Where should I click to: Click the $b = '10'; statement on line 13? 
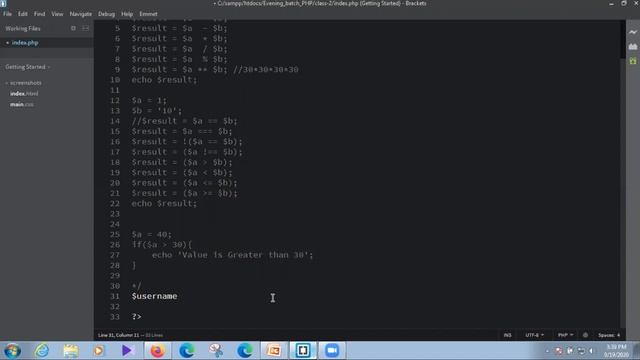(x=157, y=111)
